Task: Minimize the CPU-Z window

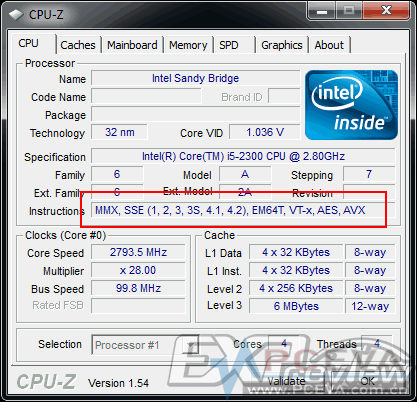Action: [322, 11]
